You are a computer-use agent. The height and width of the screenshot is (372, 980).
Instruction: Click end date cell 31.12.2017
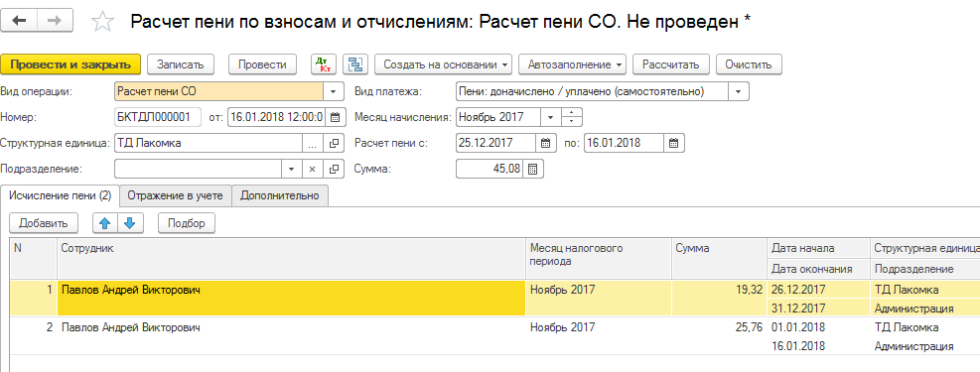click(818, 308)
